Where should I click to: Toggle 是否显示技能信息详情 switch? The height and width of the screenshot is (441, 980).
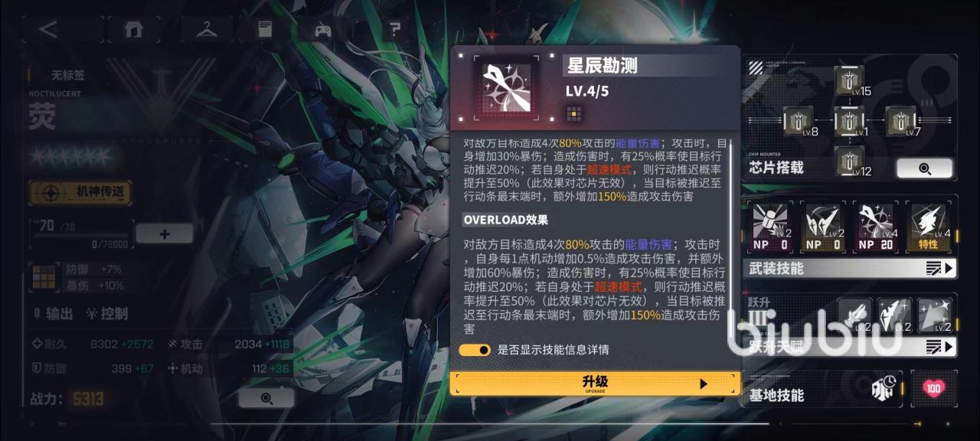click(475, 350)
